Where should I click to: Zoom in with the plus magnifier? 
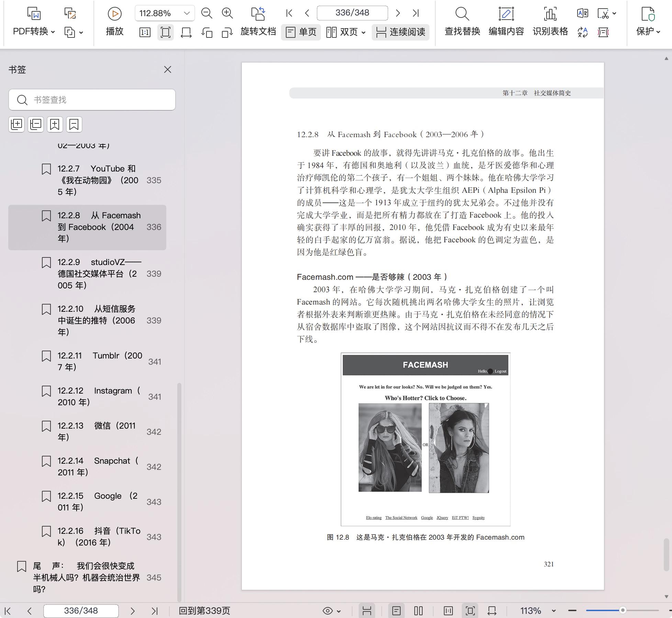coord(227,13)
